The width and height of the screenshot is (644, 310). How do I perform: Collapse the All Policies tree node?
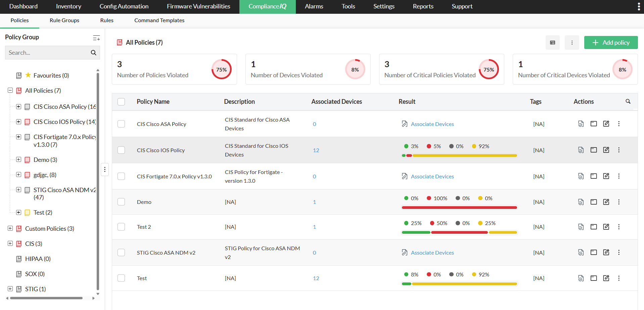(10, 90)
